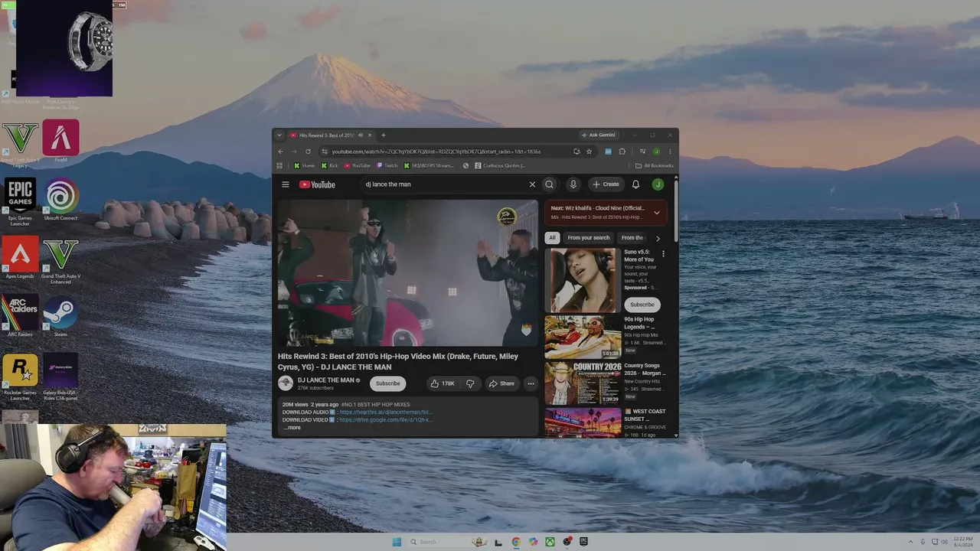Screen dimensions: 980x551
Task: Click the Share button
Action: click(501, 383)
